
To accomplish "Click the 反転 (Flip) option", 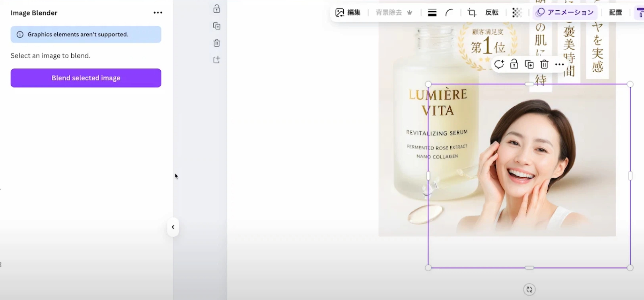I will click(492, 13).
